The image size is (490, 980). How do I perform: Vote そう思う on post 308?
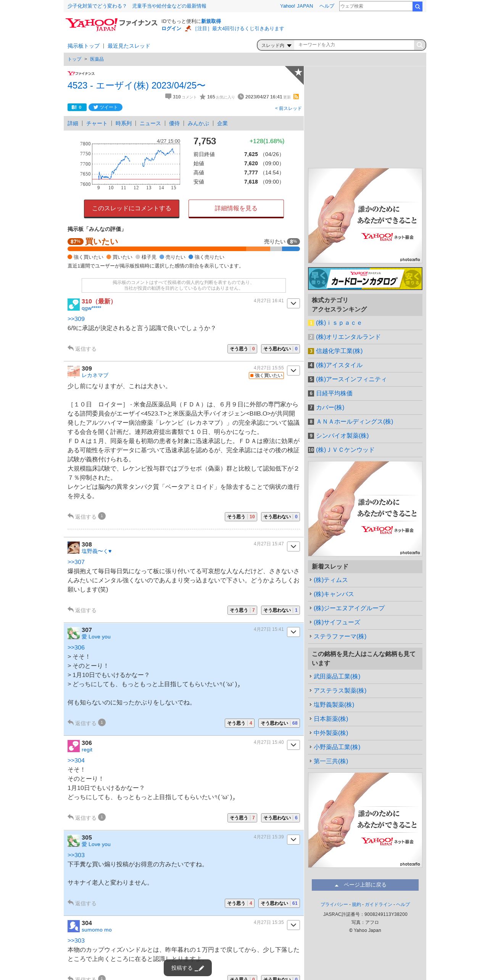tap(242, 610)
